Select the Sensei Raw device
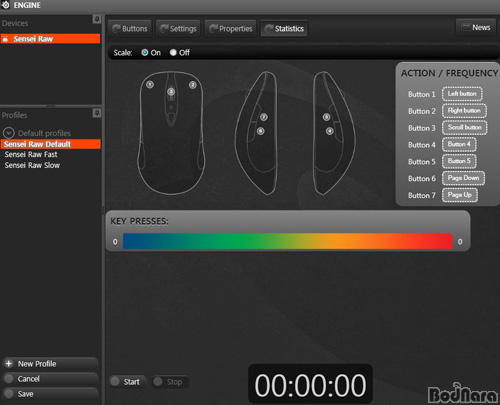Image resolution: width=500 pixels, height=405 pixels. point(50,39)
